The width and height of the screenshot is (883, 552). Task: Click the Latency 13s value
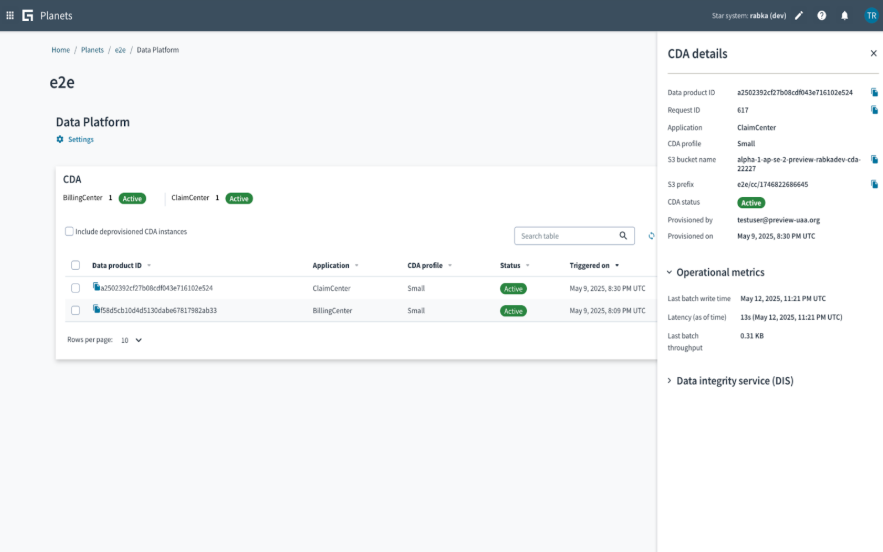(791, 317)
